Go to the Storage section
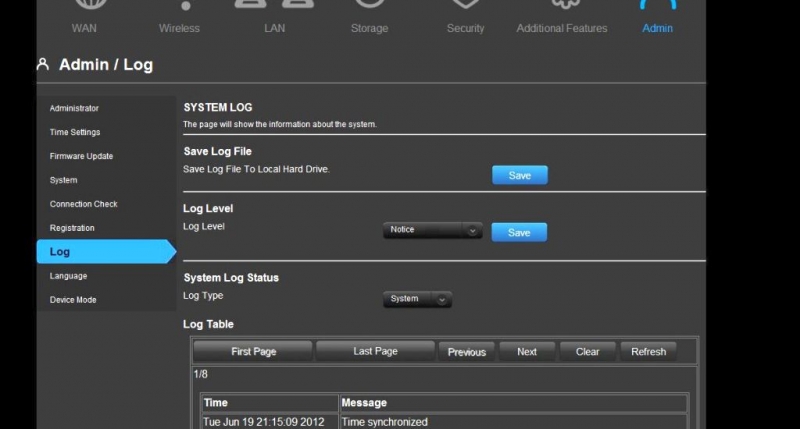Image resolution: width=800 pixels, height=429 pixels. pos(369,28)
